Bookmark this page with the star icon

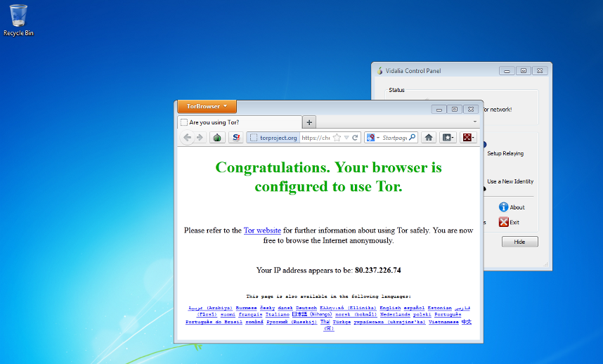coord(337,138)
